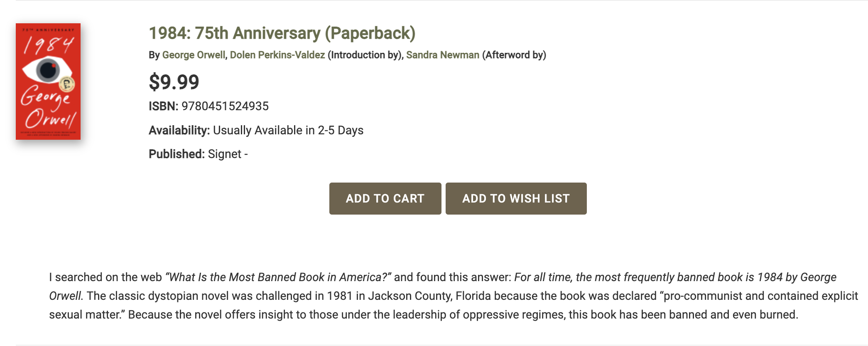Follow the Sandra Newman author link
Viewport: 868px width, 346px height.
click(x=443, y=55)
